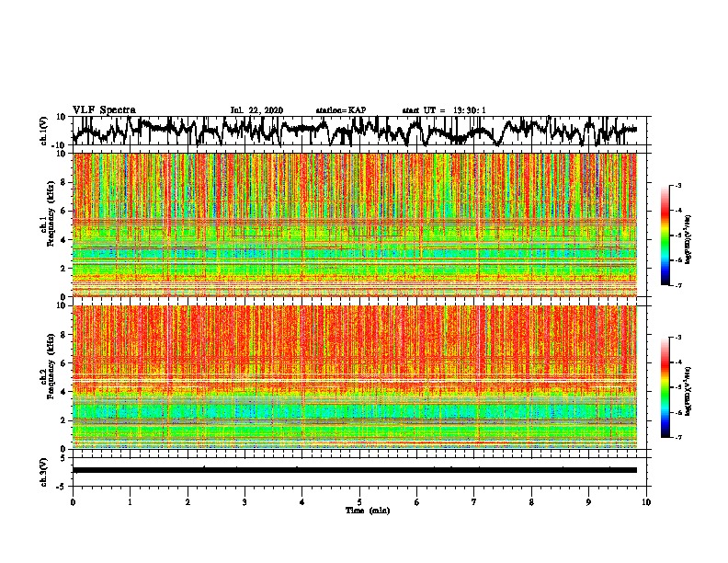Click the "VLF Spectra" plot title
Image resolution: width=728 pixels, height=563 pixels.
coord(104,110)
